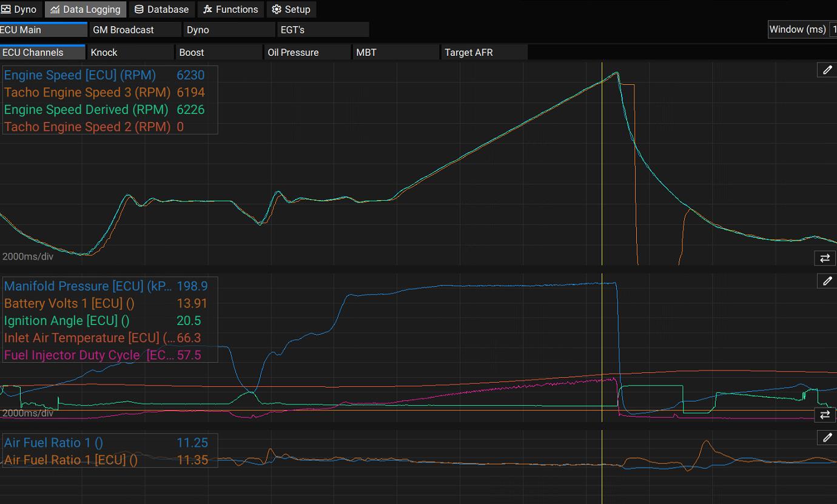This screenshot has width=837, height=504.
Task: Open the Database menu
Action: tap(161, 9)
